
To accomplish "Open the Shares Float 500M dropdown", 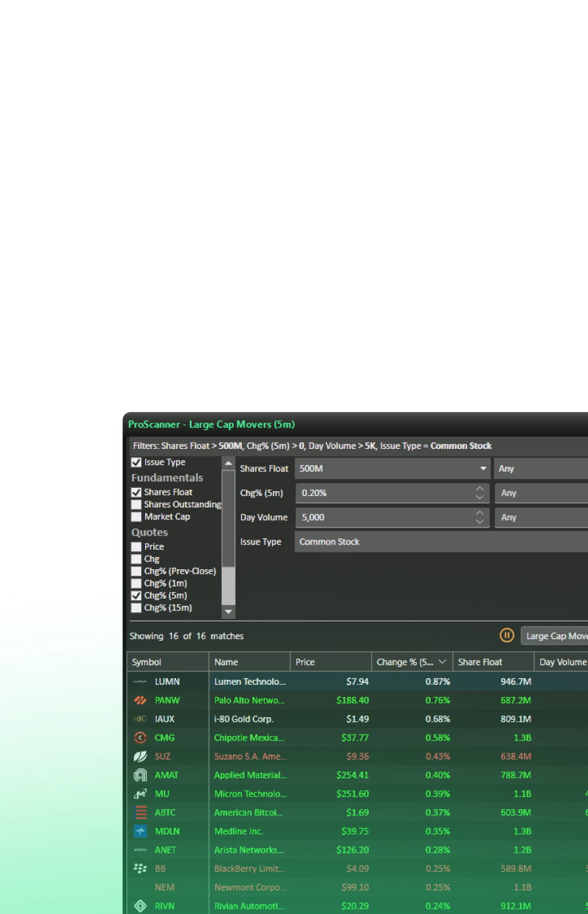I will [392, 468].
